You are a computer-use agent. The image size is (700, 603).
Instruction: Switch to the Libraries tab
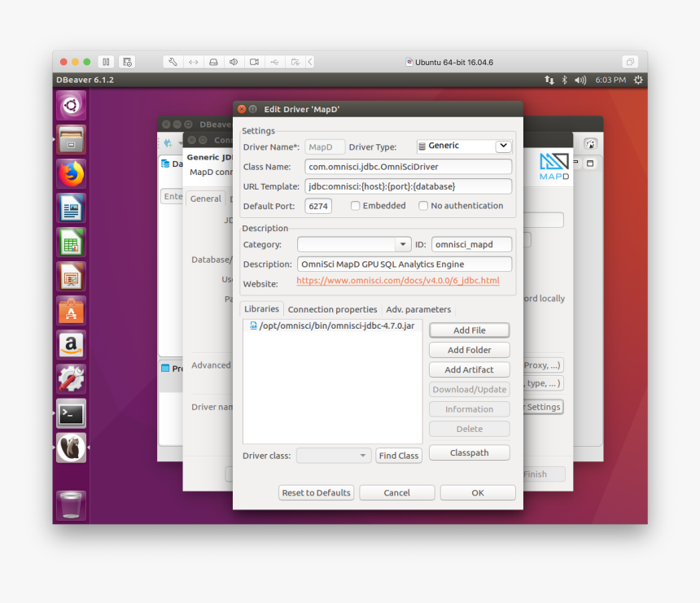click(x=261, y=309)
